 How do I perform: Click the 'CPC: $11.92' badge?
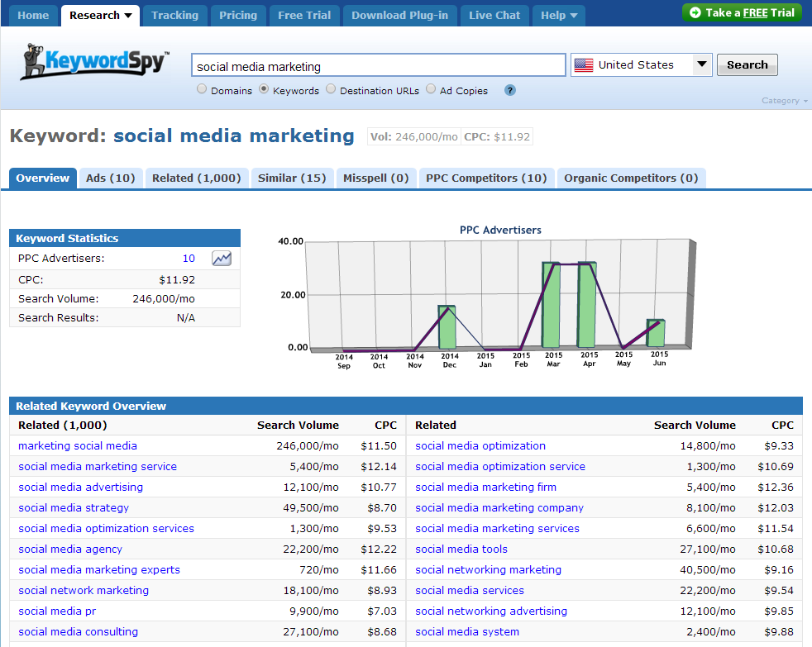click(x=497, y=137)
